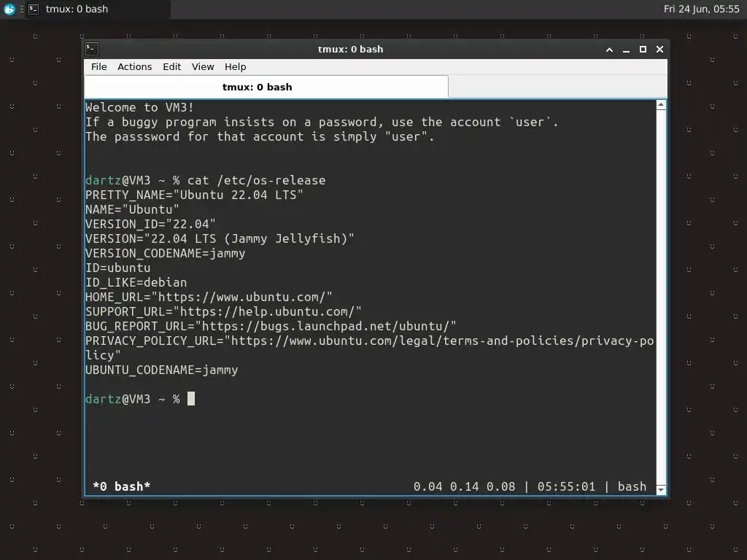747x560 pixels.
Task: Minimize the terminal window
Action: tap(626, 50)
